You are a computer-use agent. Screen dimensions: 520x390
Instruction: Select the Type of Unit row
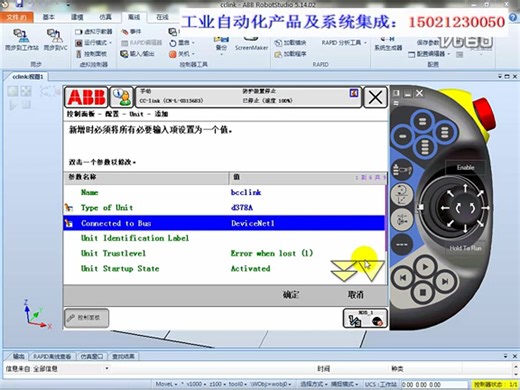coord(224,208)
